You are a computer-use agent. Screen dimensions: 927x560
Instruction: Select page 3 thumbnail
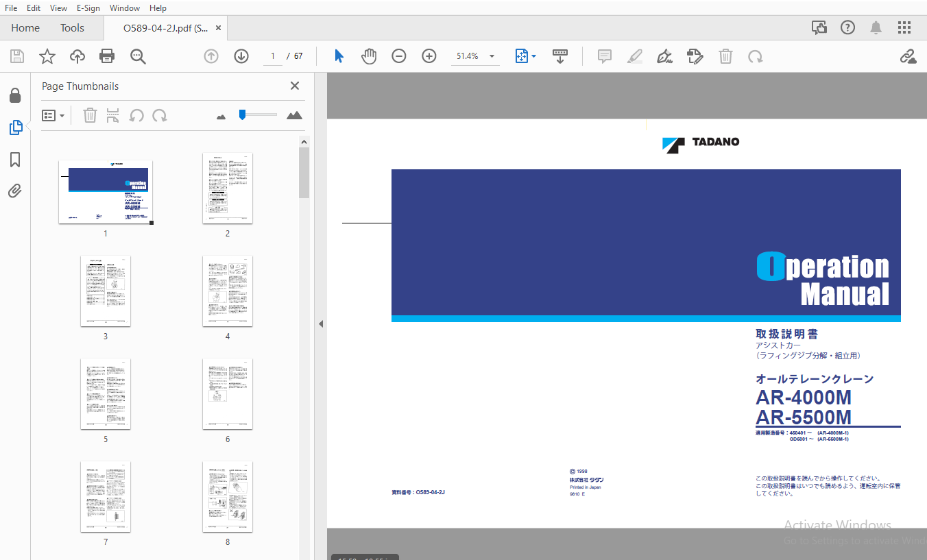pos(106,291)
